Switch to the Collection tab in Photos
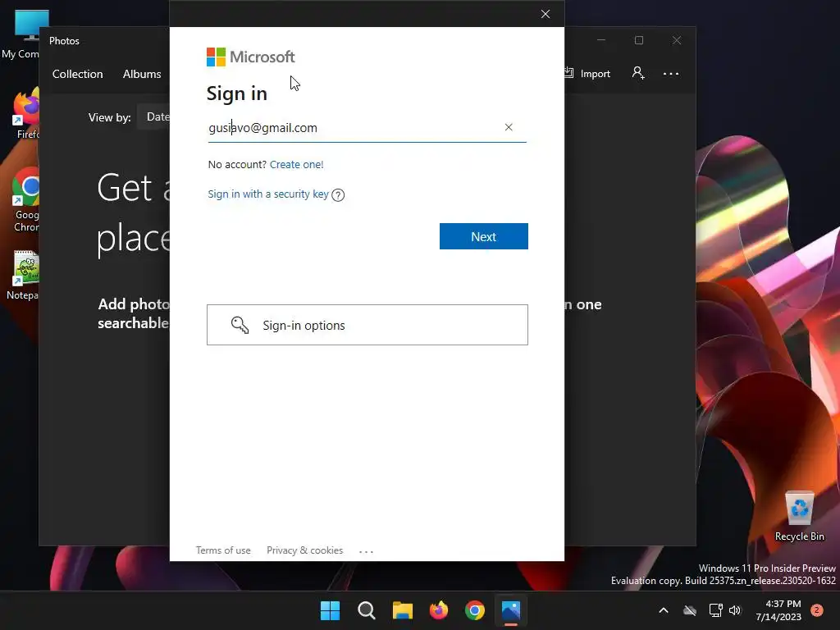Viewport: 840px width, 630px height. (78, 74)
